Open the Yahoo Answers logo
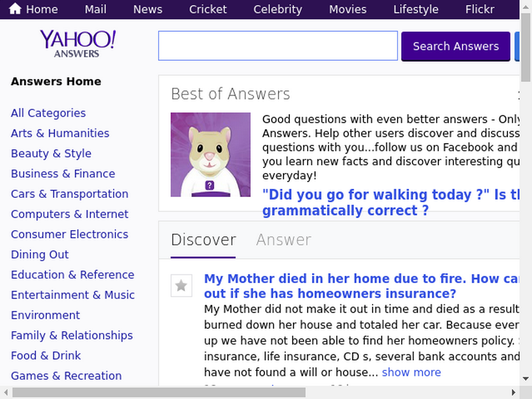Screen dimensions: 532x399 coord(78,44)
